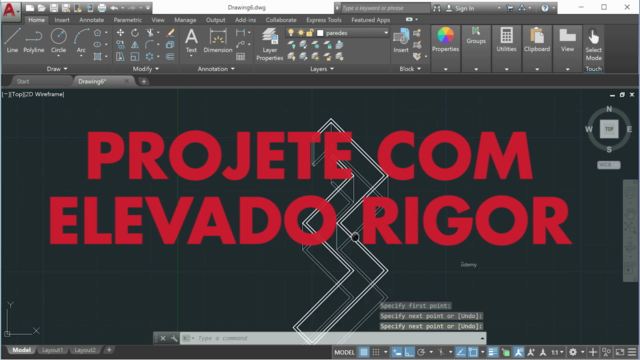Click the Erase tool icon
The height and width of the screenshot is (360, 640).
point(170,33)
